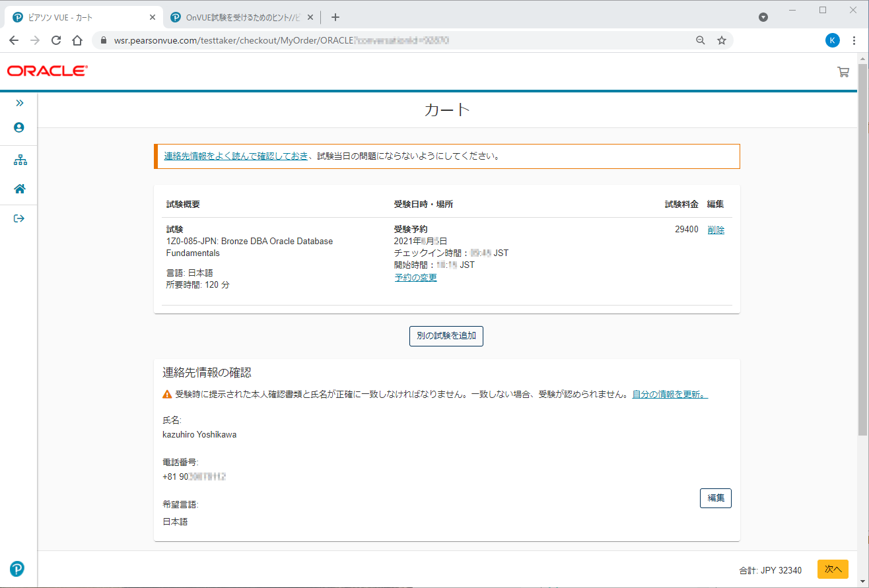This screenshot has height=588, width=869.
Task: Click the Oracle logo in header
Action: tap(47, 71)
